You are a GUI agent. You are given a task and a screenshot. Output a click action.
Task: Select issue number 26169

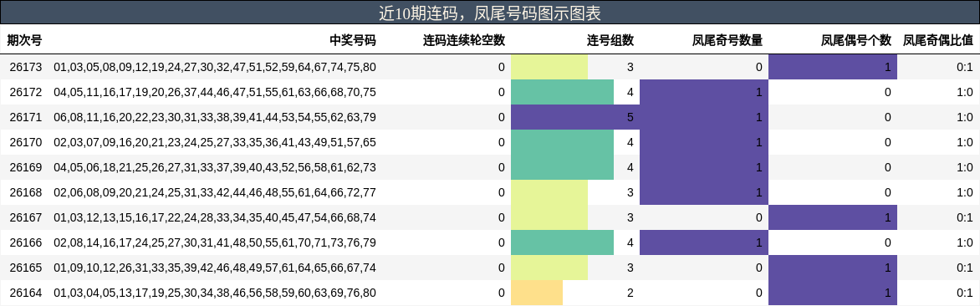pyautogui.click(x=26, y=167)
